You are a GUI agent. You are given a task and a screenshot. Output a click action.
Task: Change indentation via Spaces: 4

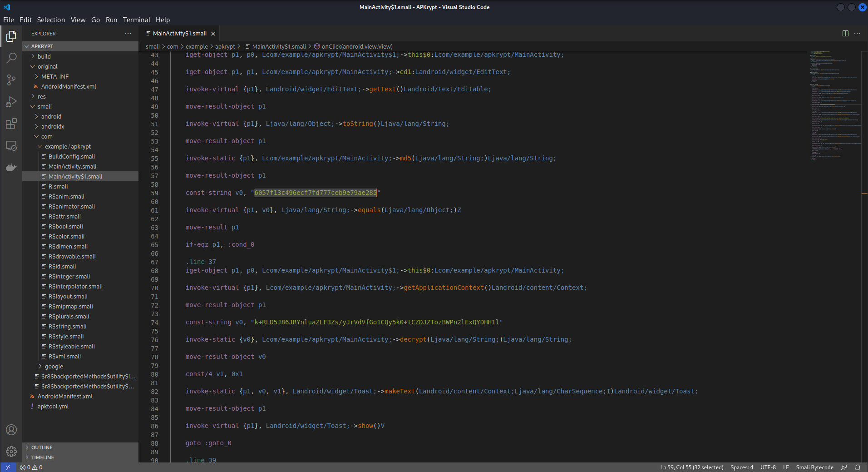tap(742, 467)
